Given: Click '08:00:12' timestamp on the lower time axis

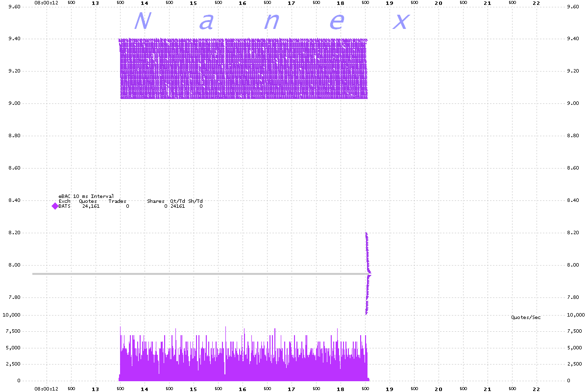Looking at the screenshot, I should [x=47, y=389].
